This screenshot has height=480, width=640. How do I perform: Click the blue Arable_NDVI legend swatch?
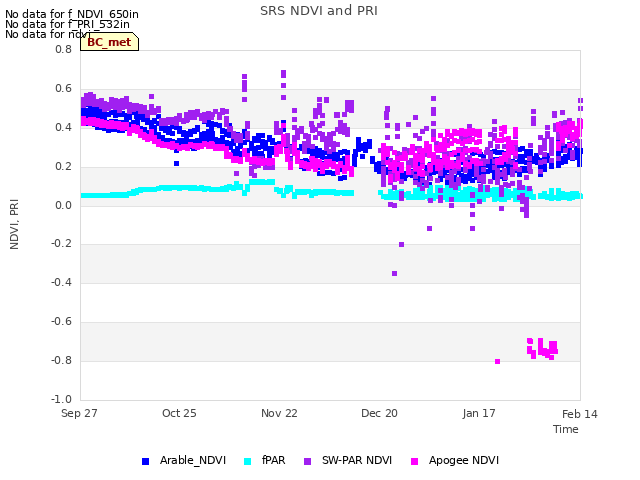pyautogui.click(x=145, y=461)
